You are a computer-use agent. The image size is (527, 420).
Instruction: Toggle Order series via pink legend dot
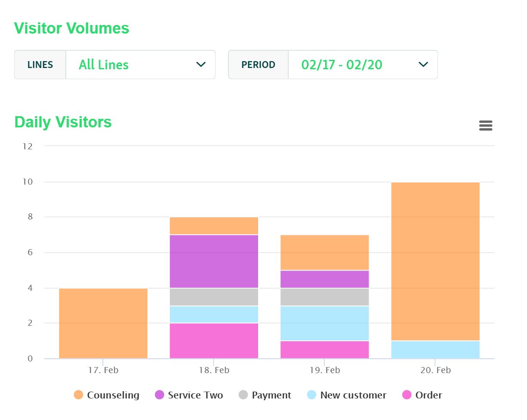(x=407, y=395)
